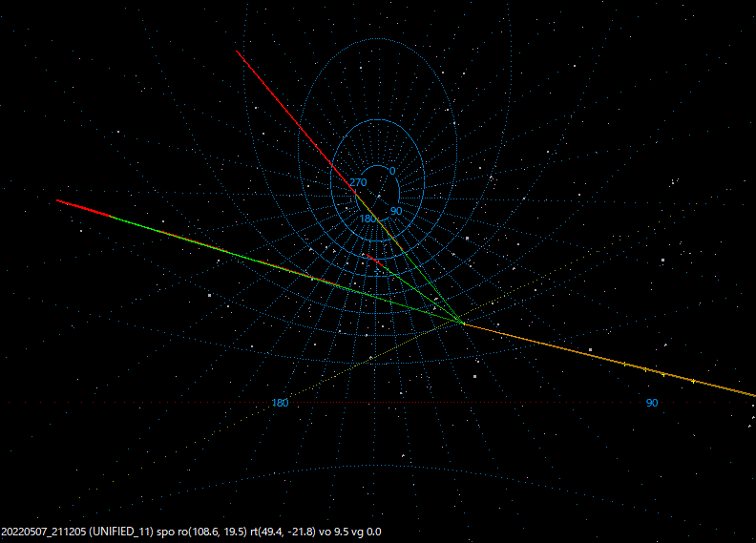Click the 90 label inside the polar circle

tap(396, 211)
